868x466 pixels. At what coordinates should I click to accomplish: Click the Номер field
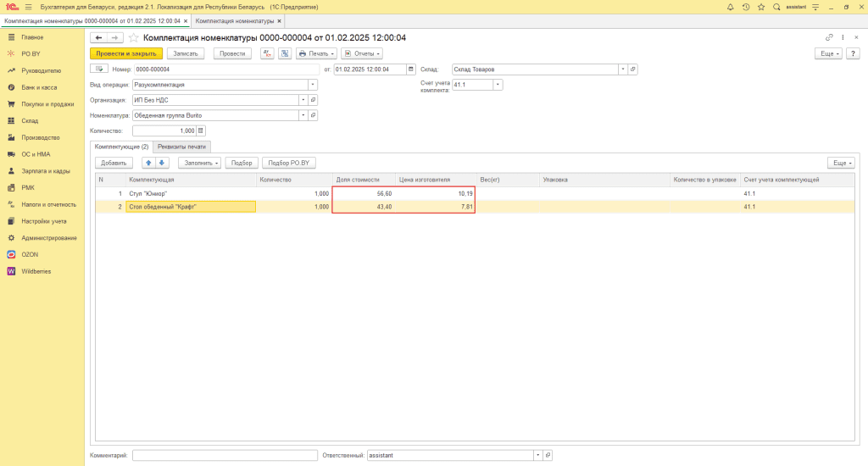[226, 69]
